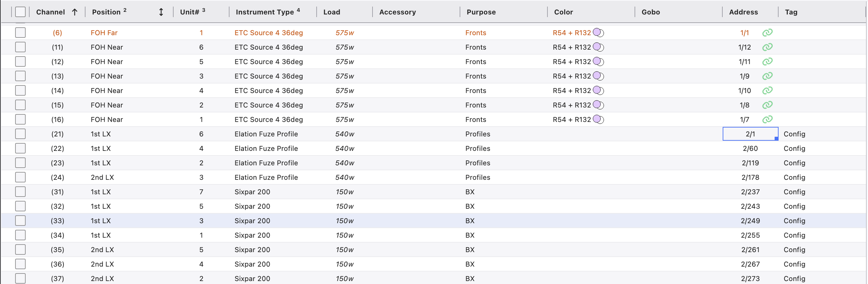Check the box for channel 21 row
This screenshot has width=868, height=284.
(x=20, y=134)
